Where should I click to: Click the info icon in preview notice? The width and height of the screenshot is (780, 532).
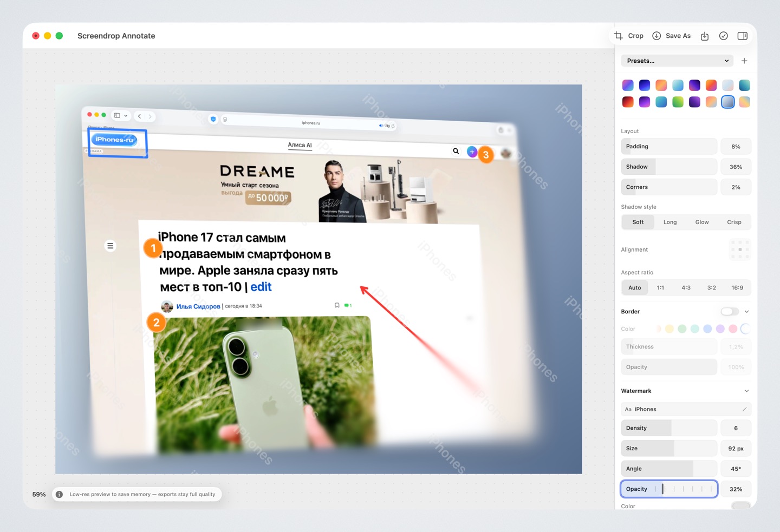pyautogui.click(x=60, y=494)
